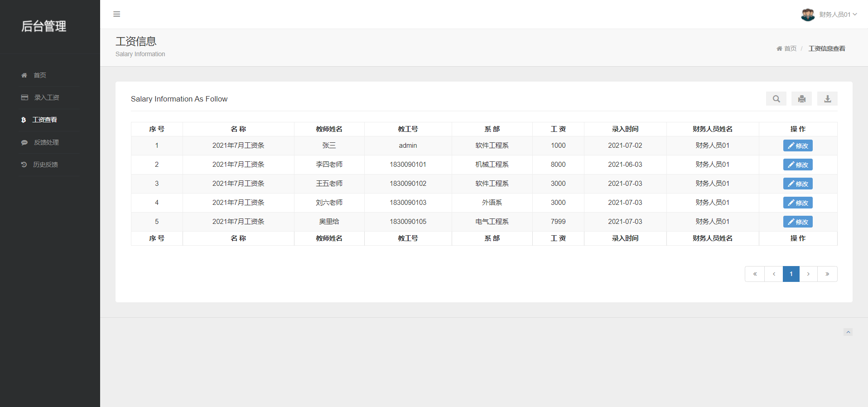Download the salary data with the download icon
The image size is (868, 407).
(x=827, y=99)
